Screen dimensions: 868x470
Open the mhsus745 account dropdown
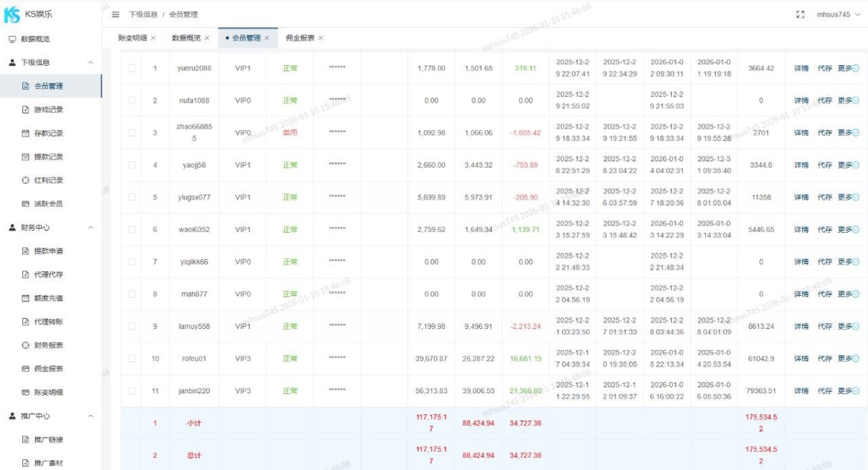tap(837, 14)
